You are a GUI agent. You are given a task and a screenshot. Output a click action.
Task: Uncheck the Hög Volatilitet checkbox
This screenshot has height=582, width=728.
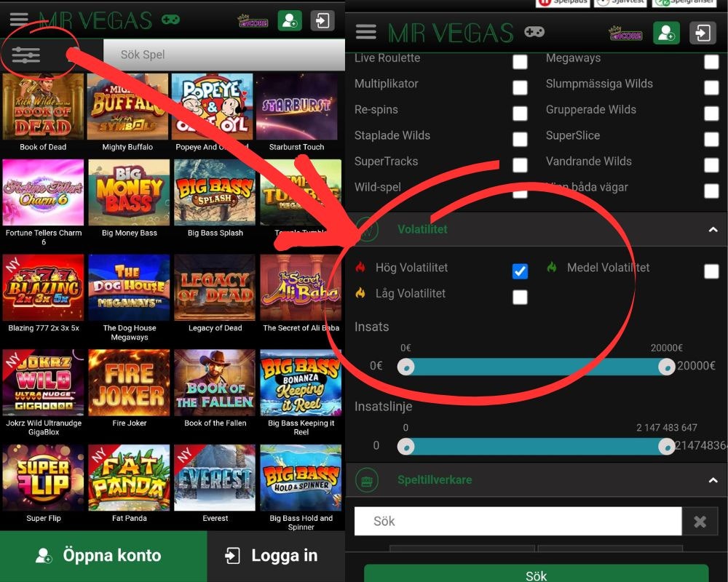click(520, 271)
